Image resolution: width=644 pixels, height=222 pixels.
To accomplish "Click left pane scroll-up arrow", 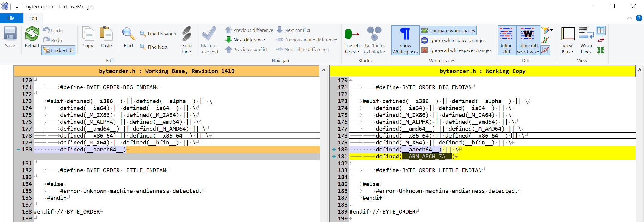I will 324,70.
